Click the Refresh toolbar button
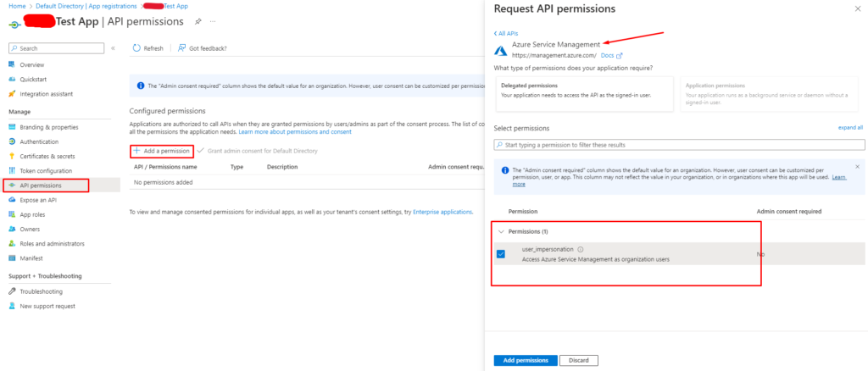Screen dimensions: 868x371 [x=147, y=48]
